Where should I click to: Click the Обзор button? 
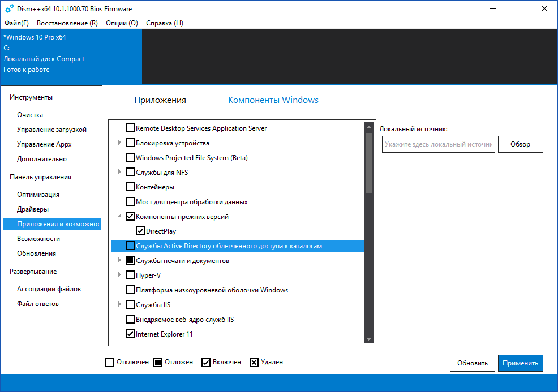[x=520, y=144]
